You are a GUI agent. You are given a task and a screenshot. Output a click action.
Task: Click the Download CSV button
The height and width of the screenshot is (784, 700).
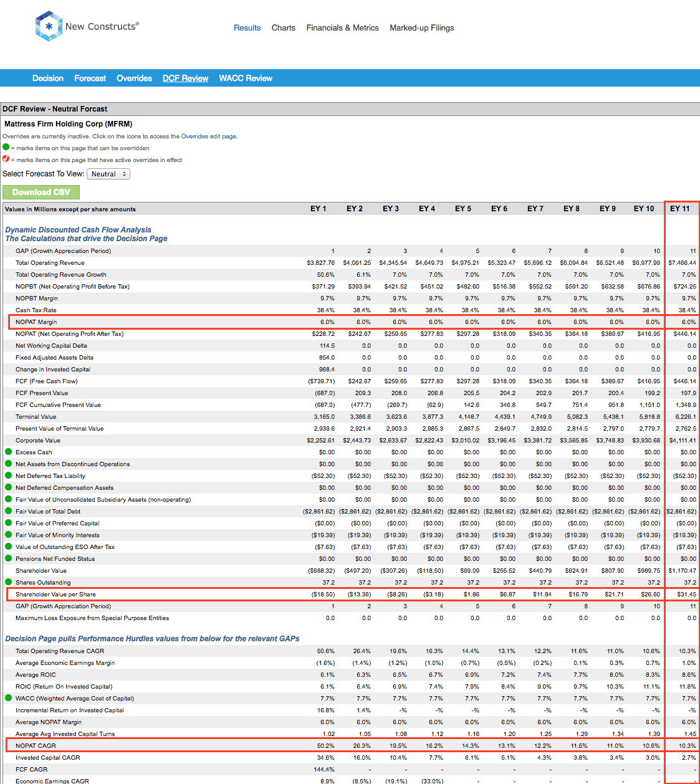(x=41, y=192)
